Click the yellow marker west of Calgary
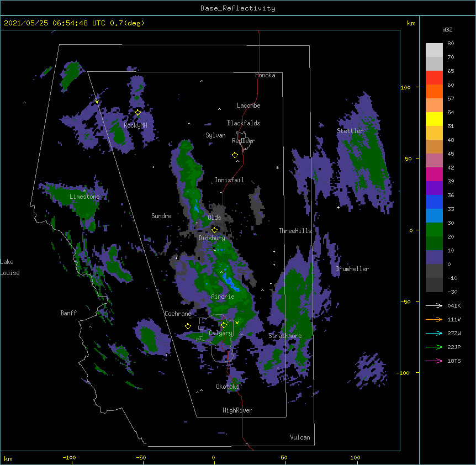476x465 pixels. pyautogui.click(x=188, y=326)
